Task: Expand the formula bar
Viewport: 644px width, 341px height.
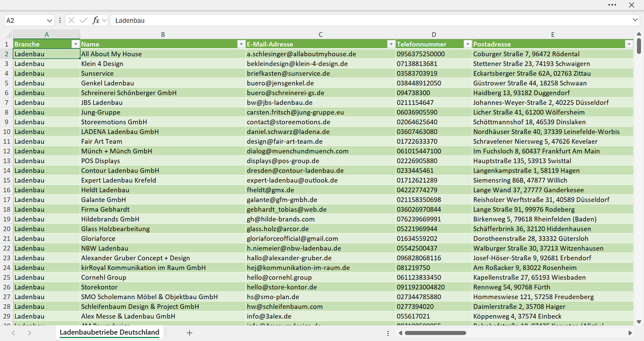Action: [x=635, y=20]
